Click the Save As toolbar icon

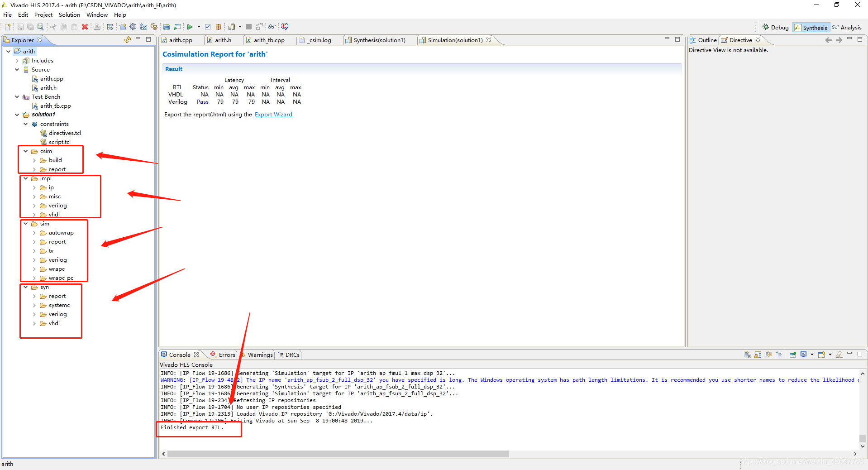coord(41,27)
